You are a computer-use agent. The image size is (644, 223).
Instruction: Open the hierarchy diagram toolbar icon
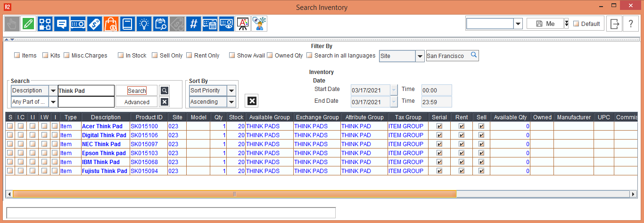pyautogui.click(x=45, y=24)
